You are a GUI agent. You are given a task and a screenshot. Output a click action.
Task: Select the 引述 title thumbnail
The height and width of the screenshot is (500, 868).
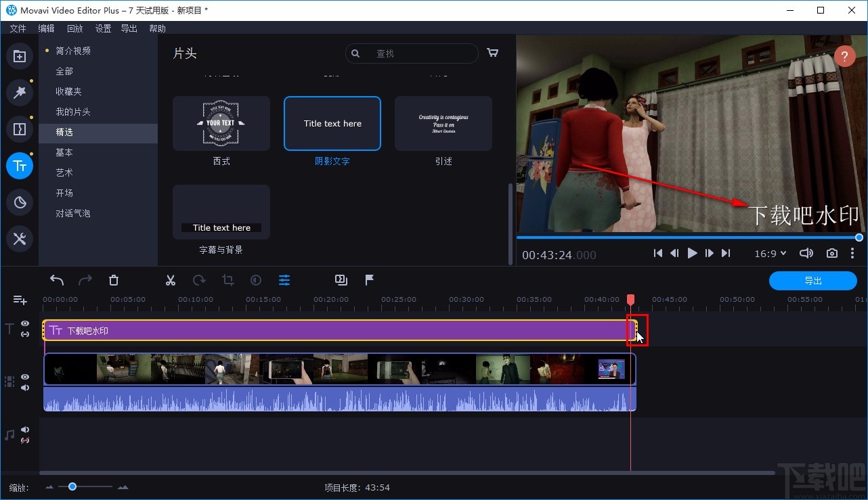pos(443,123)
